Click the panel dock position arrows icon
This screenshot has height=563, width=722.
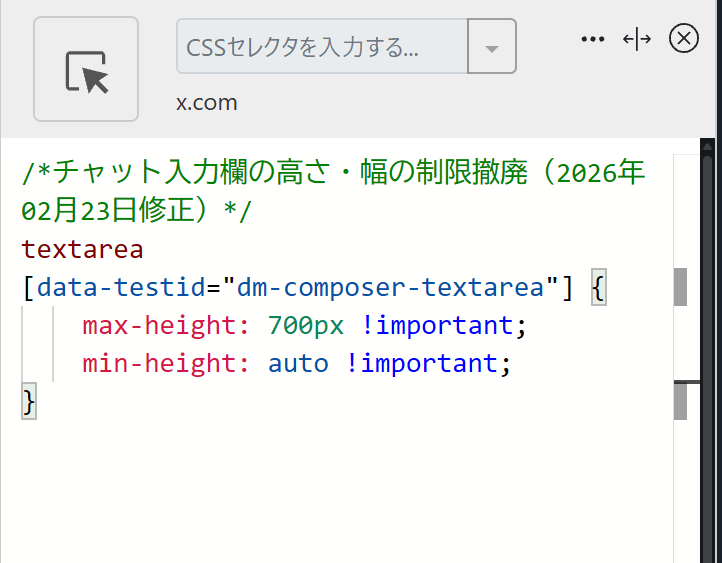pyautogui.click(x=637, y=39)
